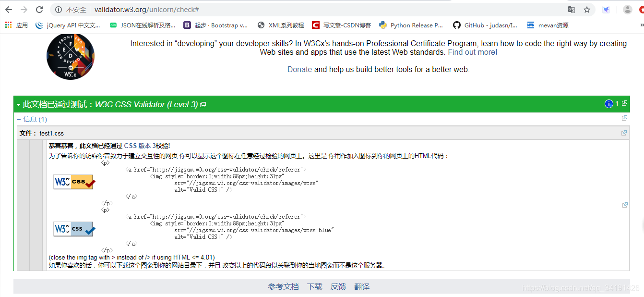Select the address bar URL

coord(147,10)
